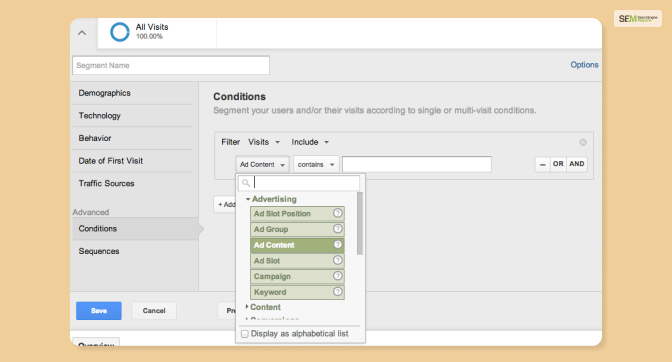Click the AND condition button

coord(577,164)
